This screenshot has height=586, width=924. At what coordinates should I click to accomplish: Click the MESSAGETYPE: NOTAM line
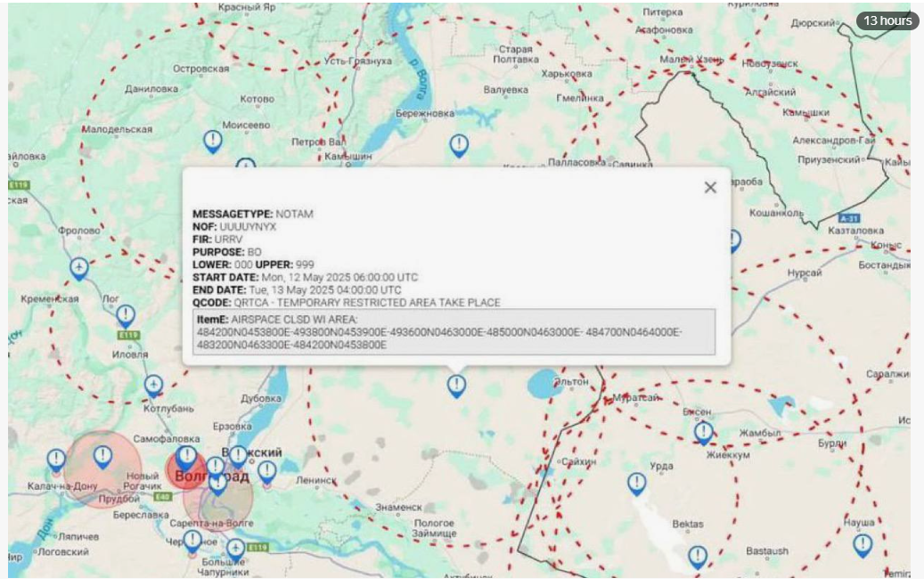click(253, 214)
